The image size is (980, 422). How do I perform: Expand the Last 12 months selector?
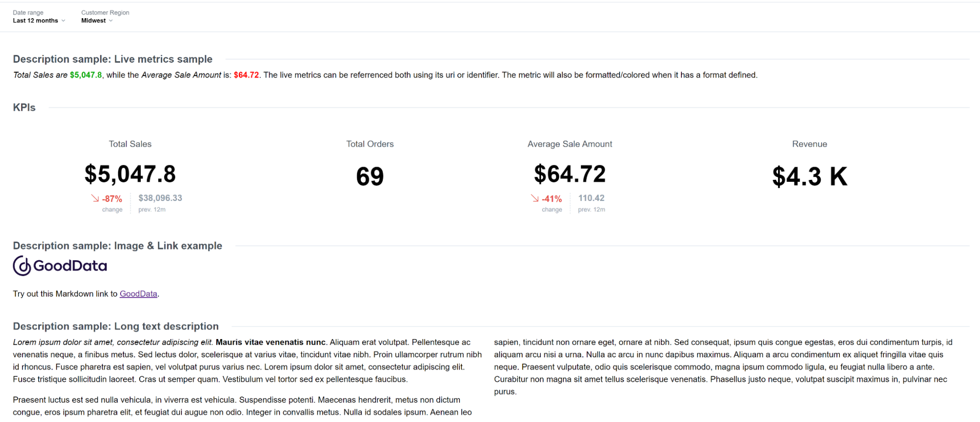37,21
